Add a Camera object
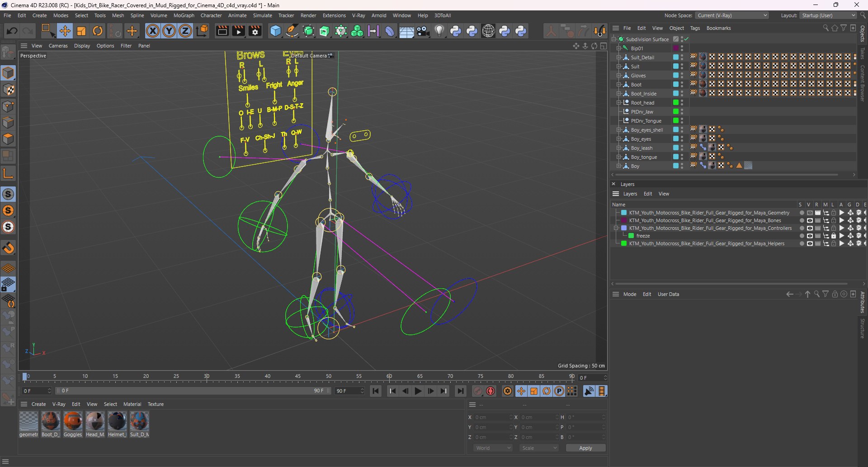 423,31
